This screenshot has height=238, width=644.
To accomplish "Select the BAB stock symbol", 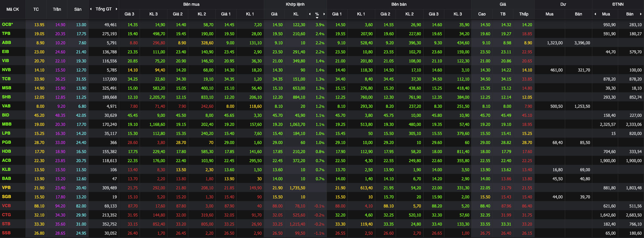I will [x=6, y=179].
